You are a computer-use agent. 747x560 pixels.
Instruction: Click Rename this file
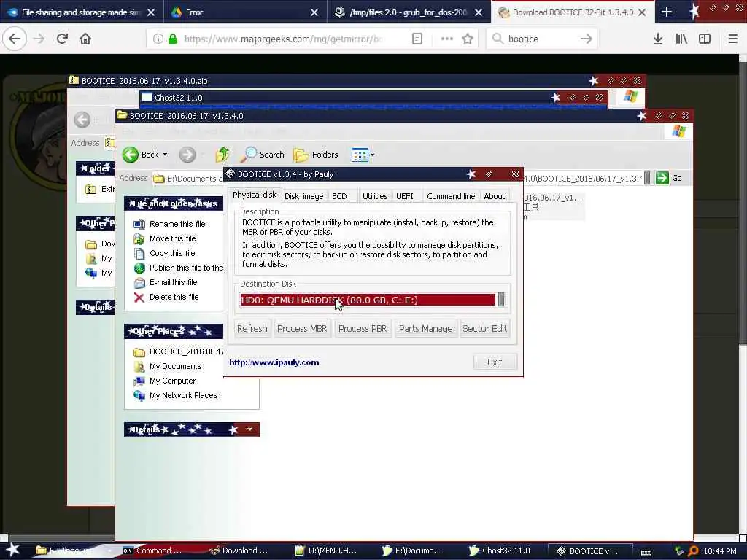pyautogui.click(x=177, y=224)
